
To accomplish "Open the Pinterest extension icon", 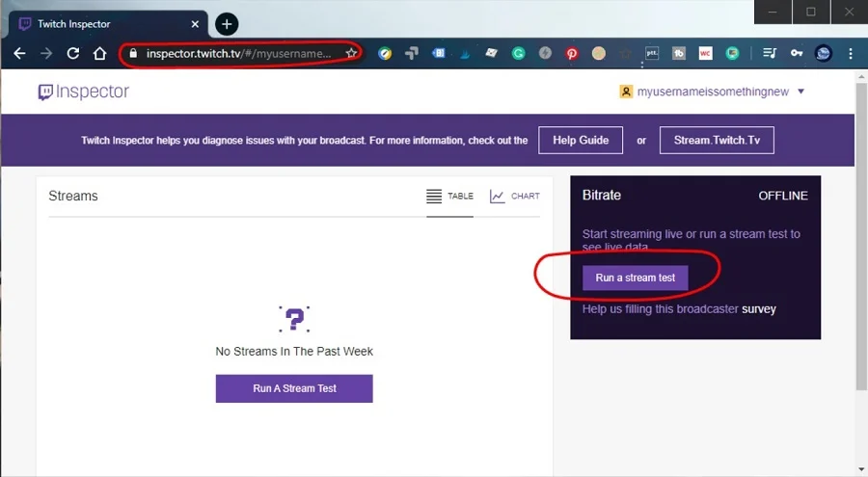I will (x=572, y=54).
